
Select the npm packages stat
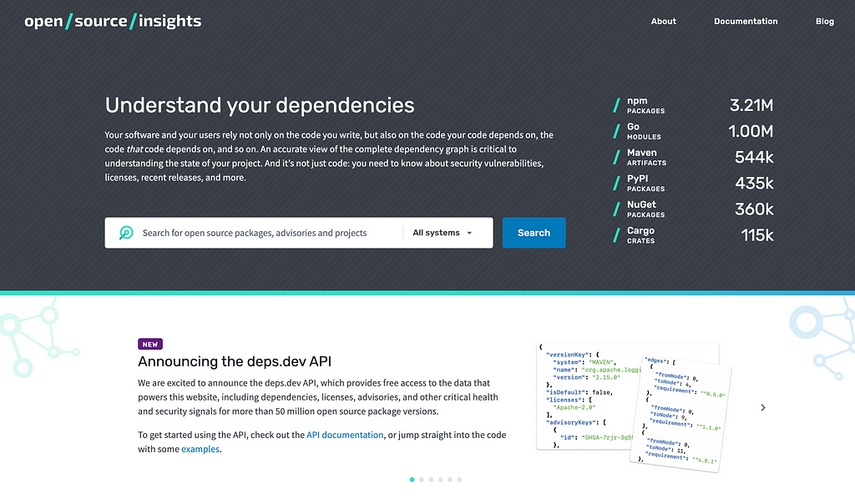[694, 105]
